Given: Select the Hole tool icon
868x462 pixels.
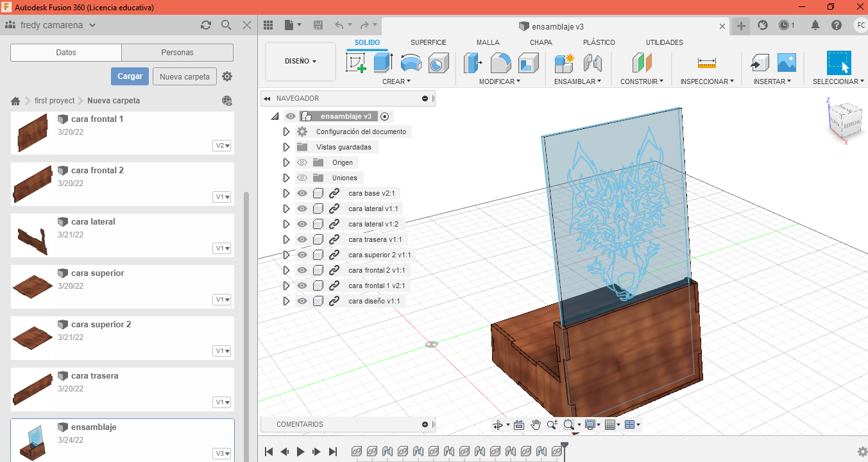Looking at the screenshot, I should coord(438,63).
